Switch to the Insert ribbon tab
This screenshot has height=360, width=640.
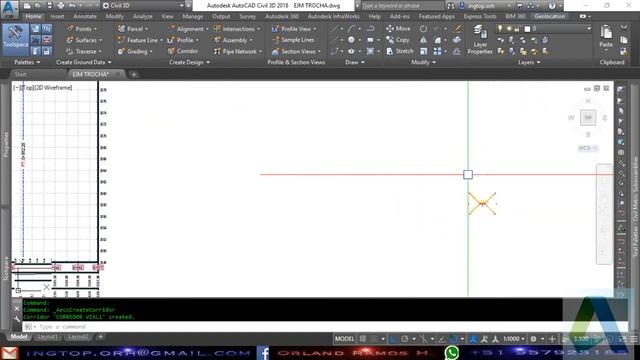click(x=58, y=17)
